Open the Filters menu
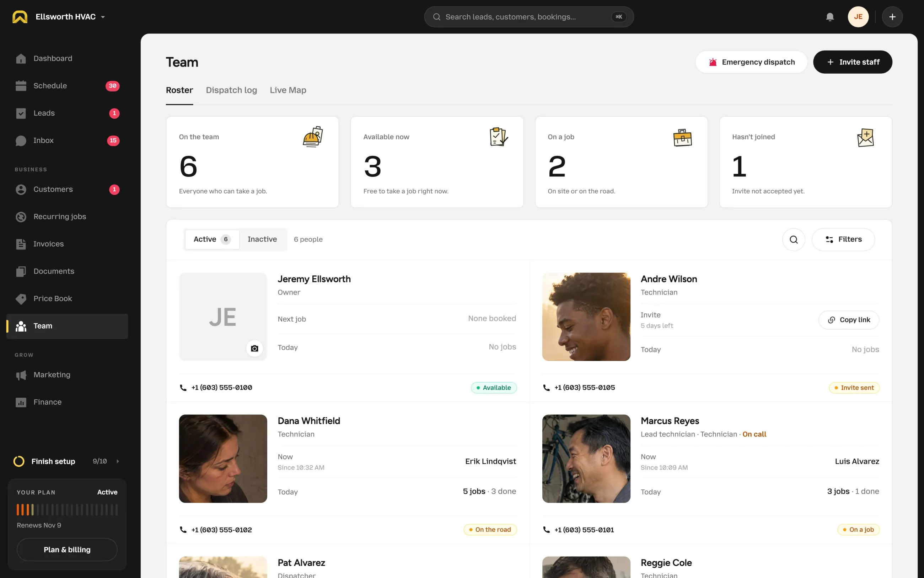 (843, 240)
